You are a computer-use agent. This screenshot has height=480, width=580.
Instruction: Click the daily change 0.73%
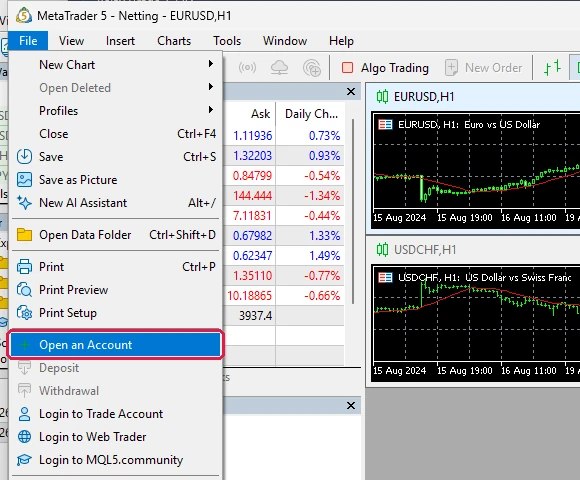click(x=324, y=136)
